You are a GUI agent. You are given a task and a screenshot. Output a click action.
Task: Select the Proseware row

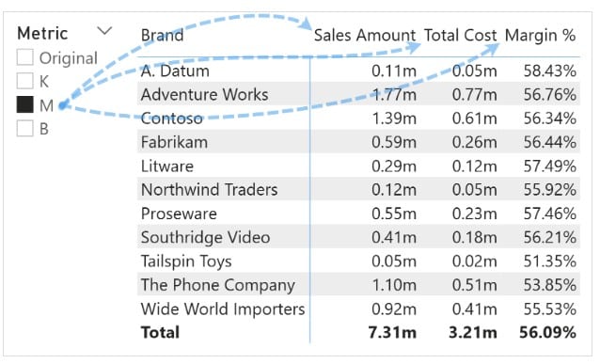358,214
